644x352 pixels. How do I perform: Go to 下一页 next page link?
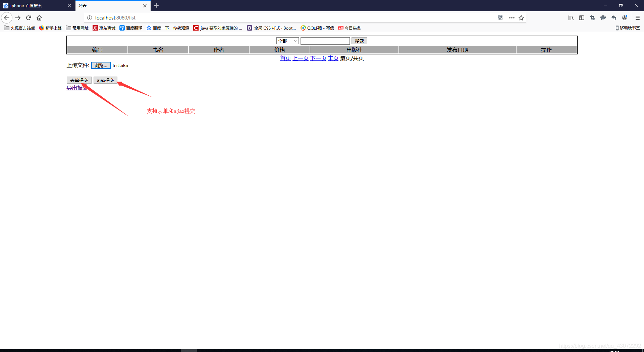click(318, 58)
